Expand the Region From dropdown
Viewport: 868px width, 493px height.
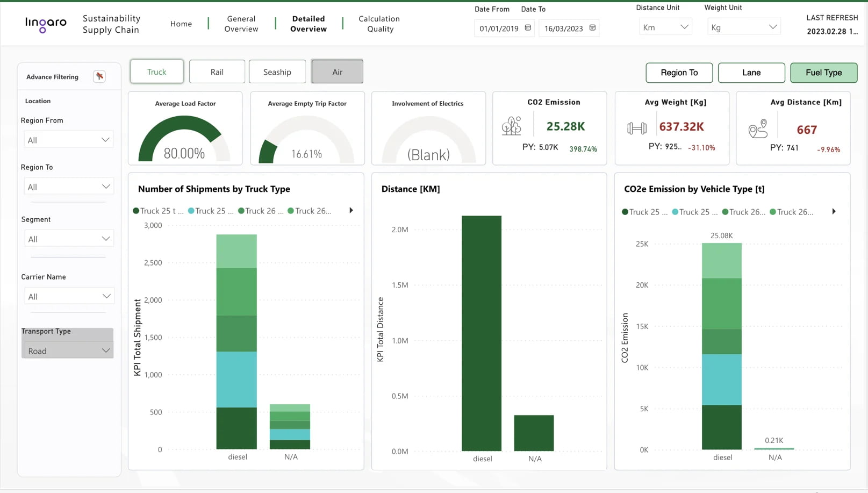coord(68,140)
